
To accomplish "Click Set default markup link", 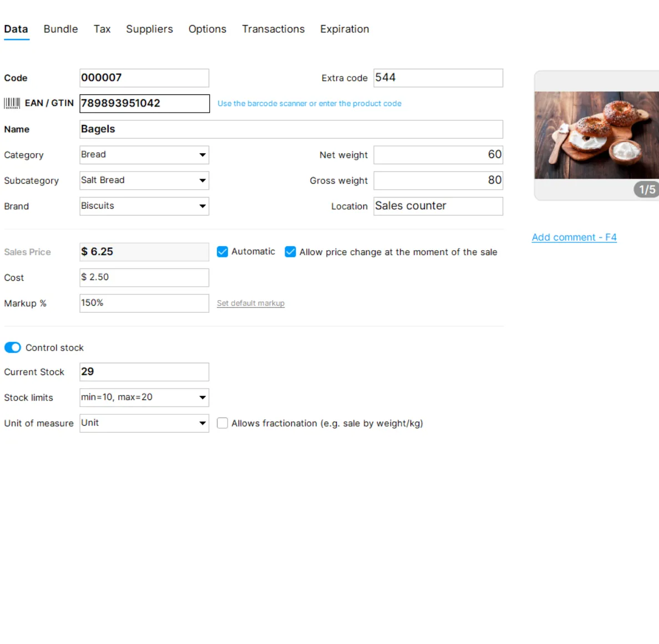I will tap(250, 303).
